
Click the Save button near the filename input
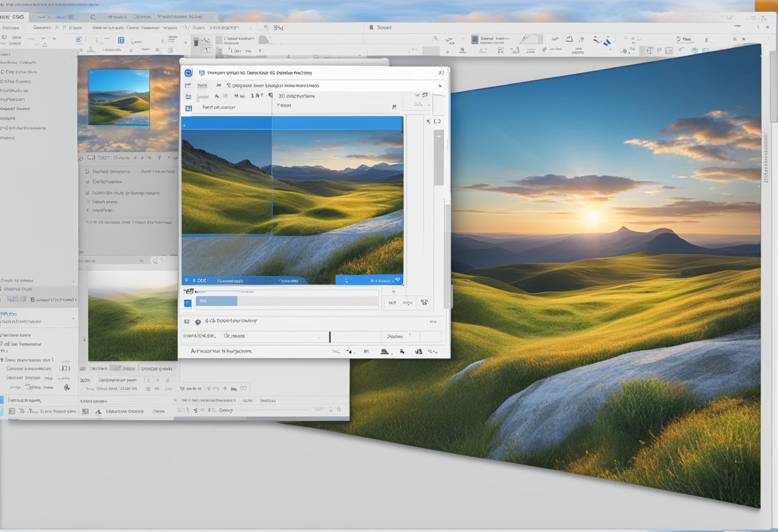point(393,334)
